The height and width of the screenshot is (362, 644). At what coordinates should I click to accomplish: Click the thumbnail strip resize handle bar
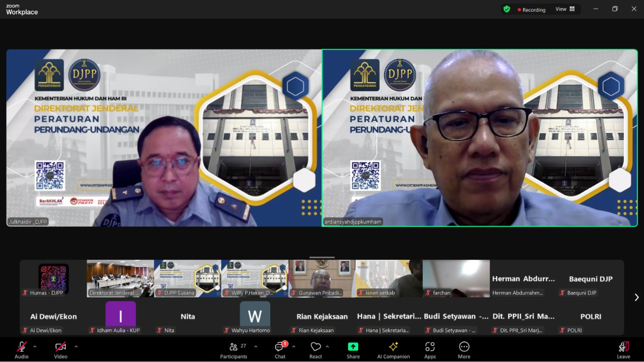[322, 257]
